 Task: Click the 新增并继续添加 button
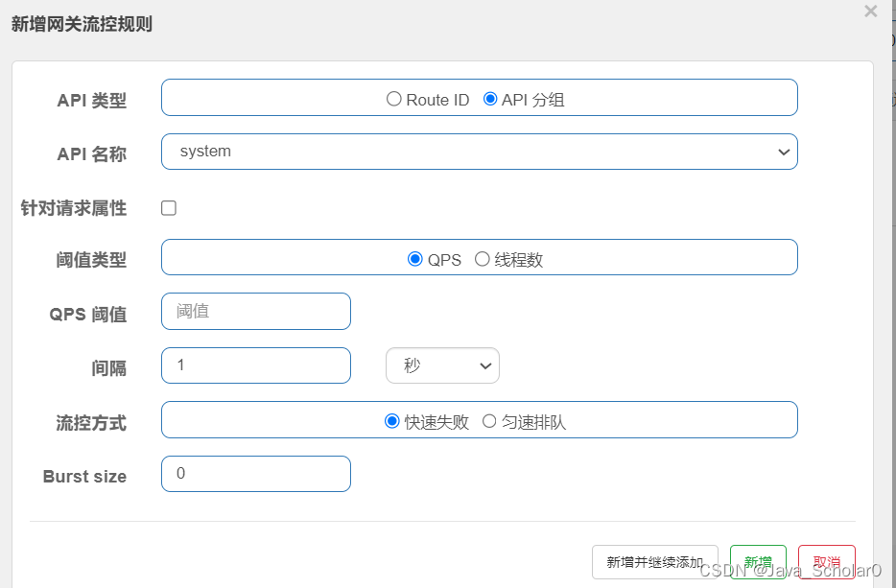point(655,562)
